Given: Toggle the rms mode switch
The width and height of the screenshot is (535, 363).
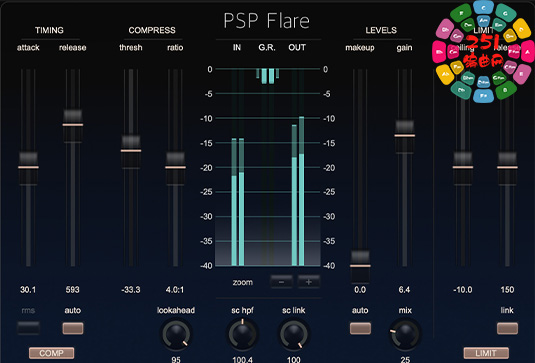Looking at the screenshot, I should (28, 328).
